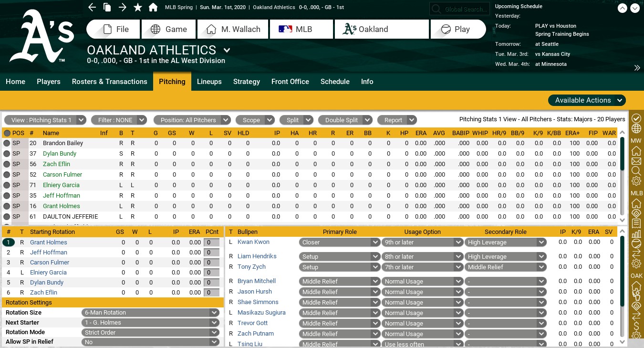The height and width of the screenshot is (348, 644).
Task: Adjust pitch count box for Zach Eflin
Action: tap(212, 293)
